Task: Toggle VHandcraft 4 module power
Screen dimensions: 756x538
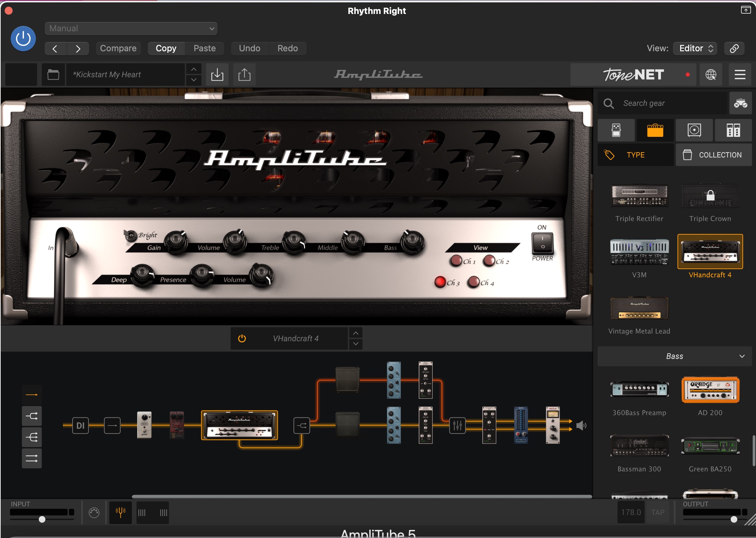Action: (x=242, y=339)
